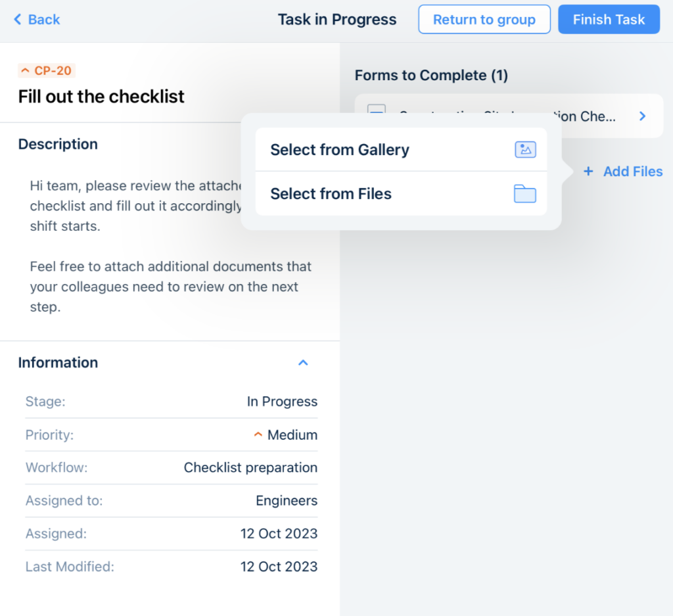673x616 pixels.
Task: Click the folder icon for Files
Action: tap(525, 194)
